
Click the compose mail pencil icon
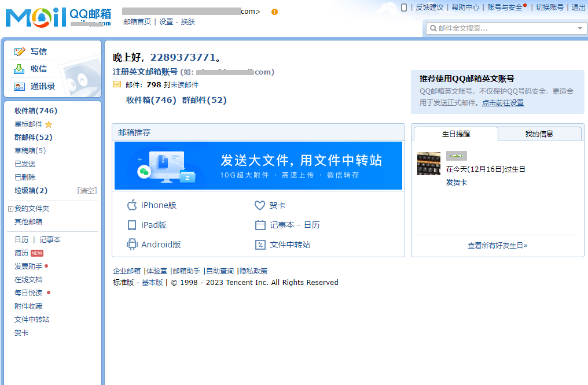pyautogui.click(x=20, y=51)
